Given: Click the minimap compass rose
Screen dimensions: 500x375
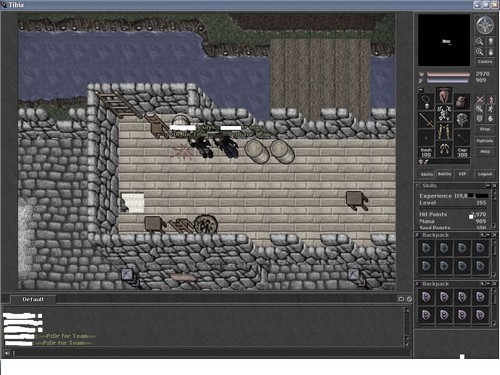Looking at the screenshot, I should coord(485,25).
